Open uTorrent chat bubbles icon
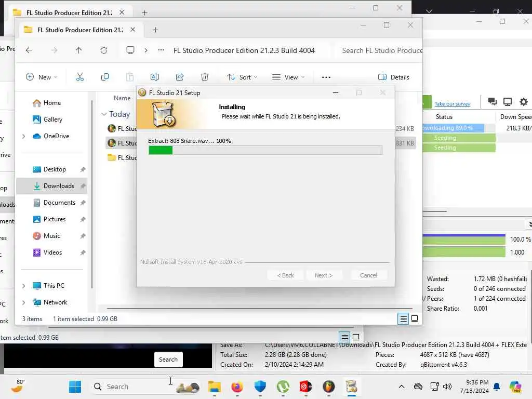 (493, 101)
